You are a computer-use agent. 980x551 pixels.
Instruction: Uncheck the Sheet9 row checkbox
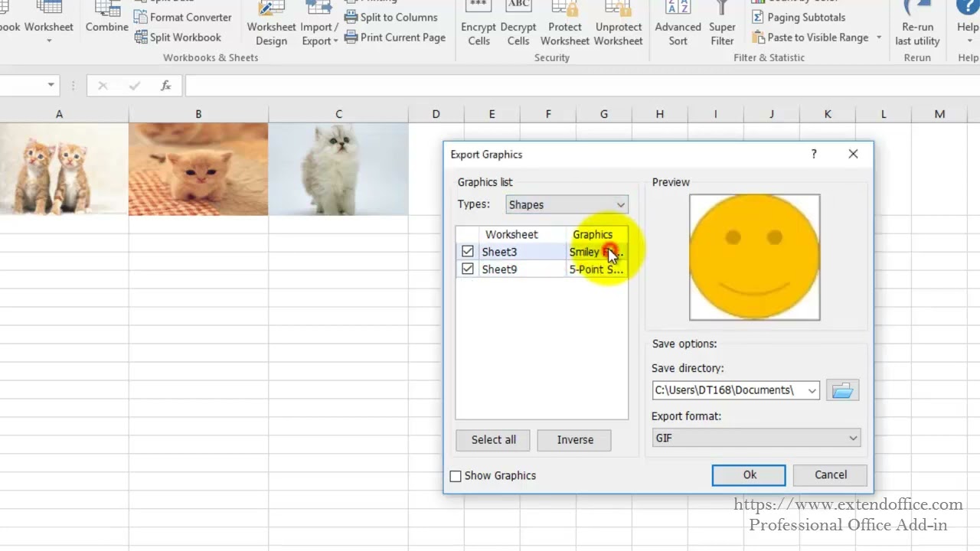pyautogui.click(x=468, y=269)
